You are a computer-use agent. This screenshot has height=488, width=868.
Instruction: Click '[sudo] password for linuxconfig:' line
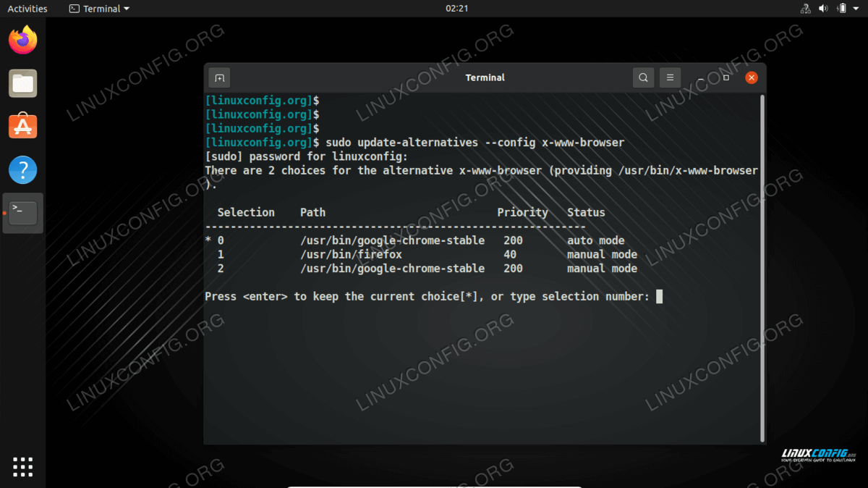point(306,156)
